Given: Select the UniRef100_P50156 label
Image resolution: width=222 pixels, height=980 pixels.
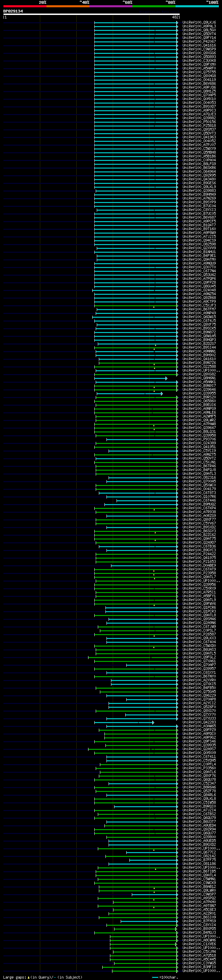Looking at the screenshot, I should pos(199,122).
